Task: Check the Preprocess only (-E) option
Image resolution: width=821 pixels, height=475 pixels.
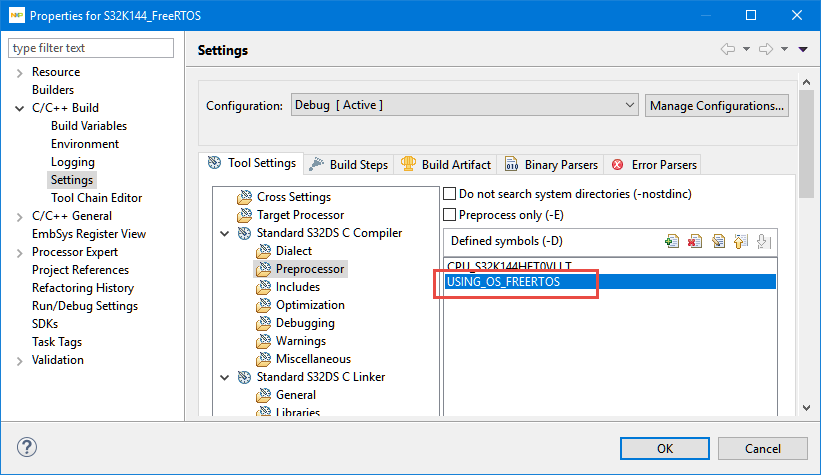Action: (450, 214)
